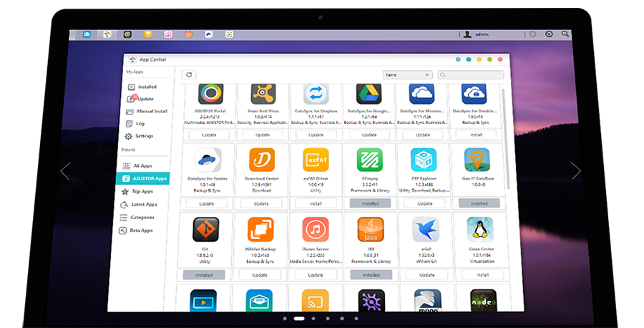Select the exFAT Driver app icon
The image size is (644, 328).
(x=316, y=160)
